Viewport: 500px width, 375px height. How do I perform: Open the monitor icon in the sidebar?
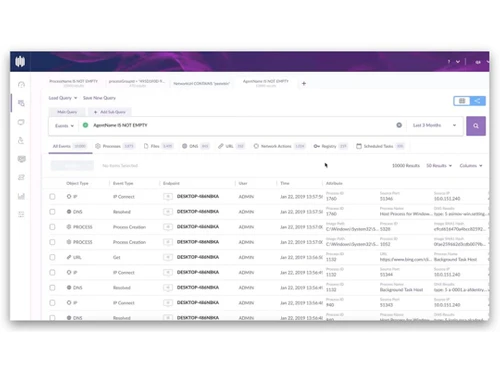click(x=21, y=122)
